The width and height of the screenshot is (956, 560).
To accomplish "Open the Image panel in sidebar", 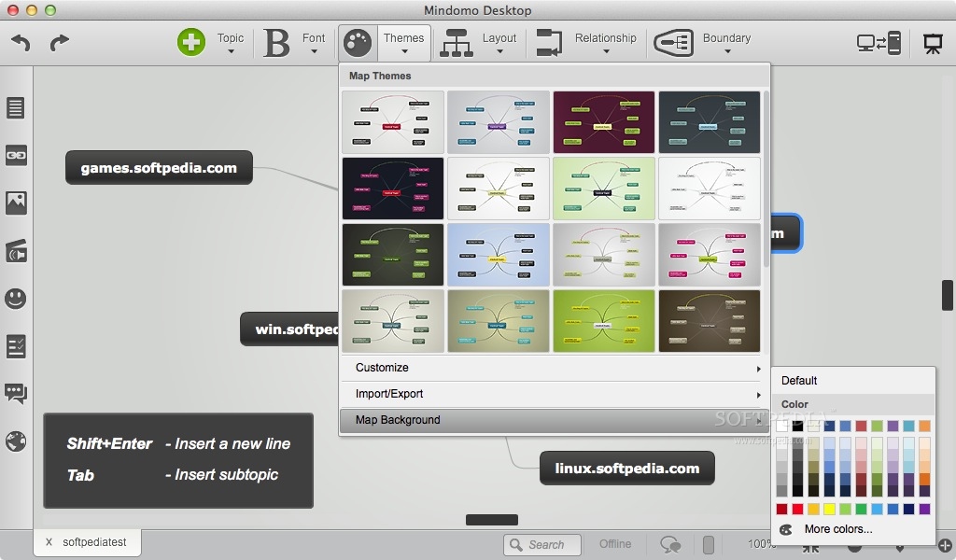I will click(x=16, y=203).
